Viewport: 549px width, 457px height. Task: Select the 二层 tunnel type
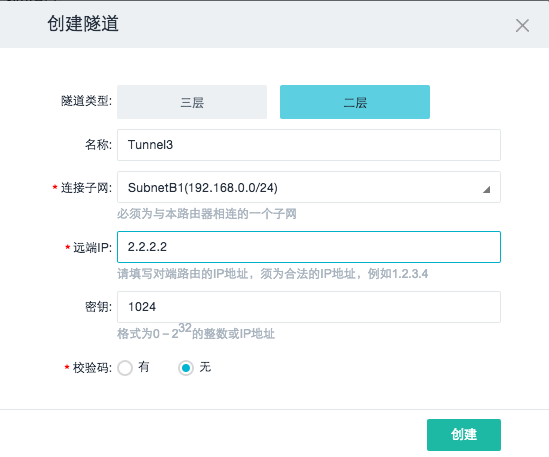click(355, 102)
